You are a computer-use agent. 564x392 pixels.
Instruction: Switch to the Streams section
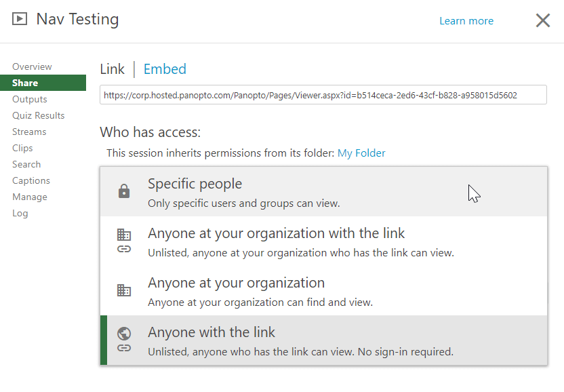29,132
